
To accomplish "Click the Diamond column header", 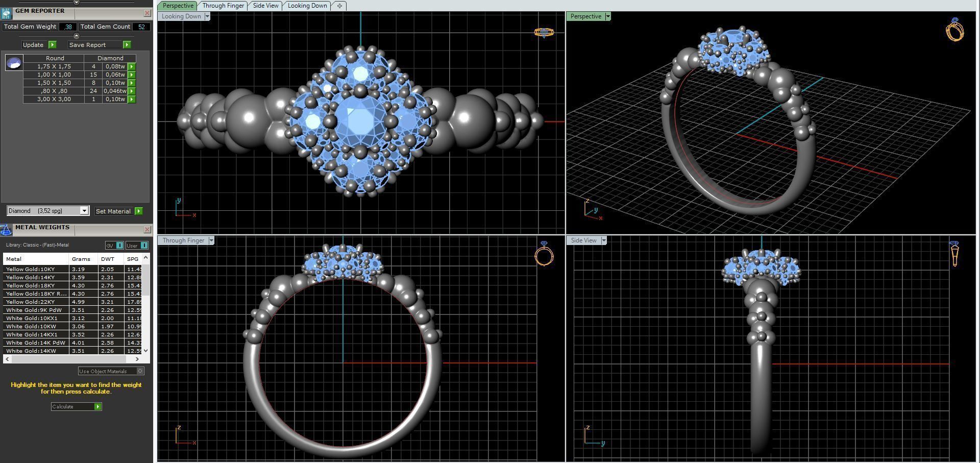I will (x=110, y=58).
